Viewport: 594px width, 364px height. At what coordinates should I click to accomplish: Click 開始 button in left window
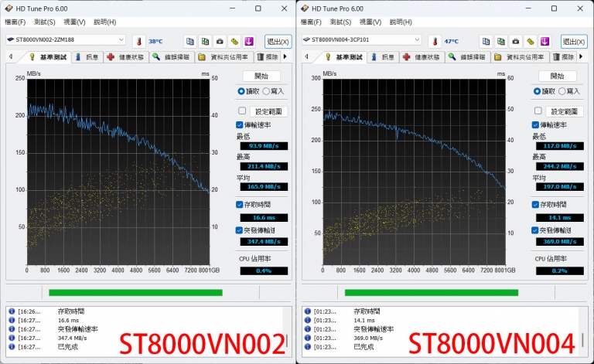pyautogui.click(x=261, y=76)
